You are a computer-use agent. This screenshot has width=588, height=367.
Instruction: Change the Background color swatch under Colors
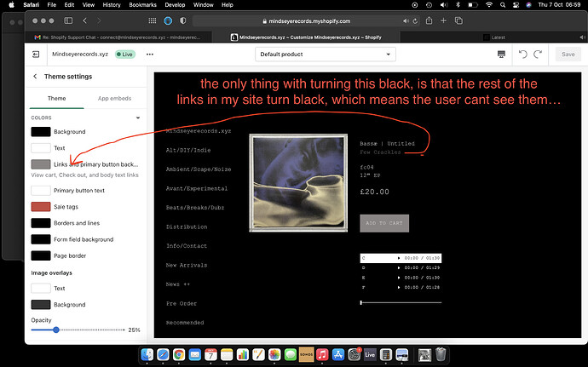(x=41, y=132)
